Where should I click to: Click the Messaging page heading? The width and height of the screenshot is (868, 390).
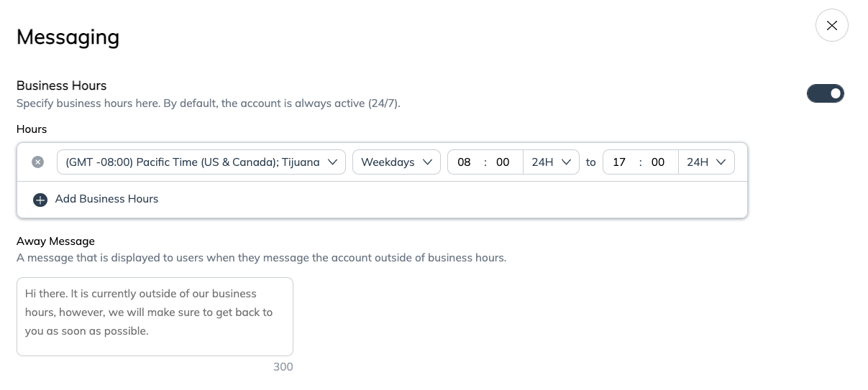[68, 37]
